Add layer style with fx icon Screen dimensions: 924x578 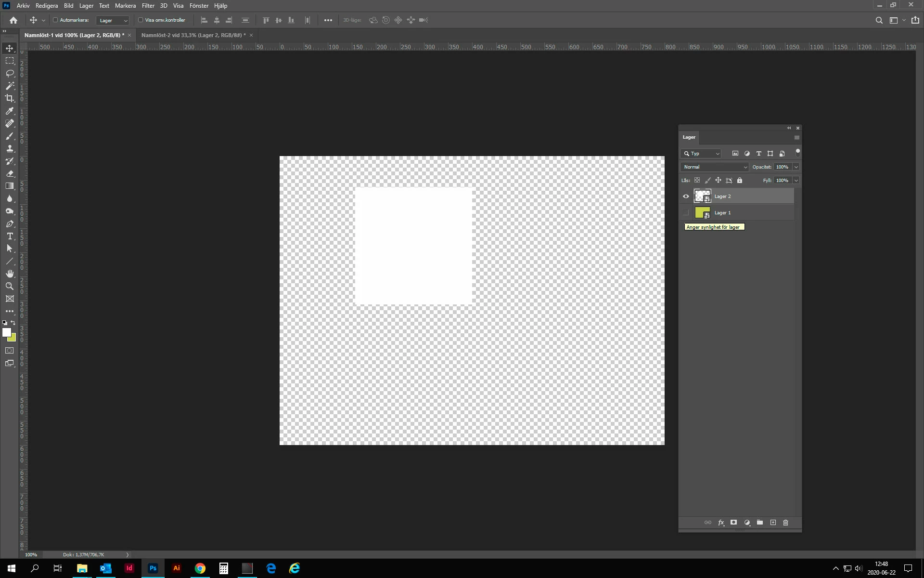tap(721, 523)
